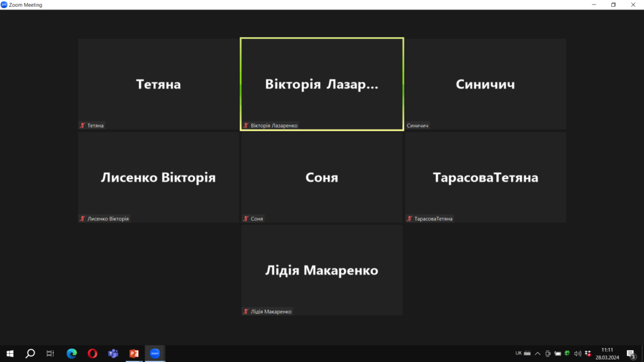Open Task View on taskbar
Image resolution: width=644 pixels, height=362 pixels.
(x=50, y=353)
